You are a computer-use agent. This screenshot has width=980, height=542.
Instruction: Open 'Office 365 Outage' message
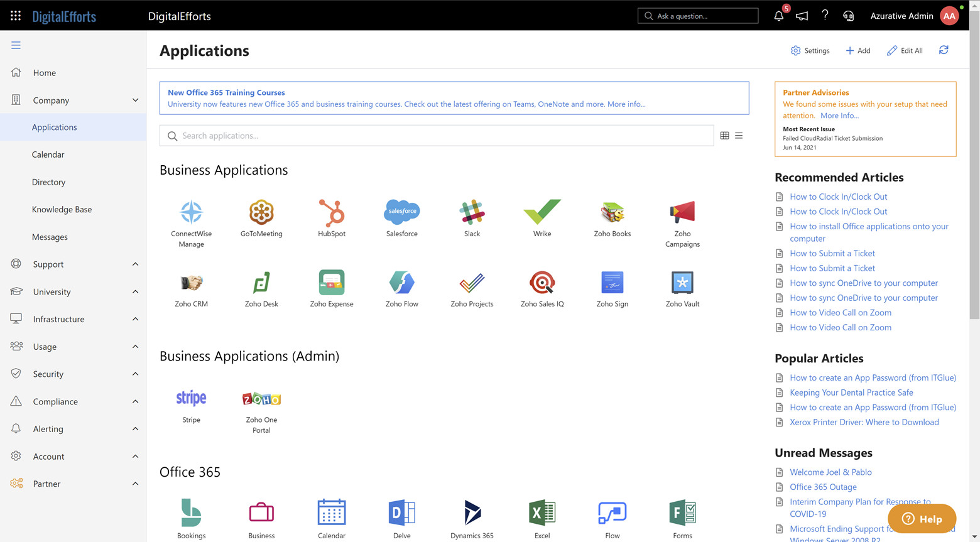[823, 487]
